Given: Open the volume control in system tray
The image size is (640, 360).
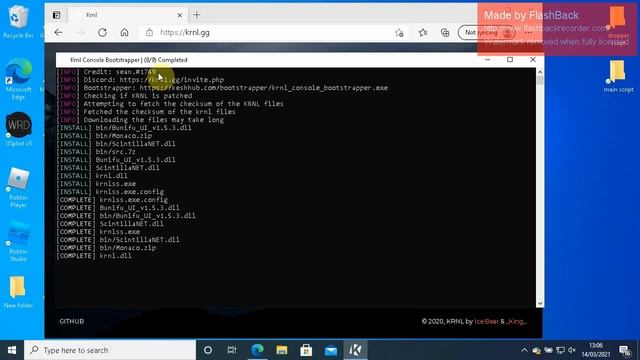Looking at the screenshot, I should click(572, 350).
